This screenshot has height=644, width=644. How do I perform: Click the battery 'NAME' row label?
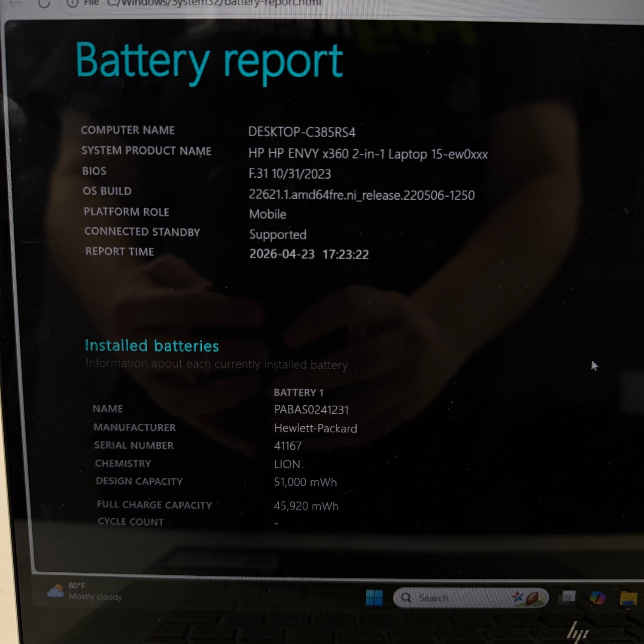[108, 409]
